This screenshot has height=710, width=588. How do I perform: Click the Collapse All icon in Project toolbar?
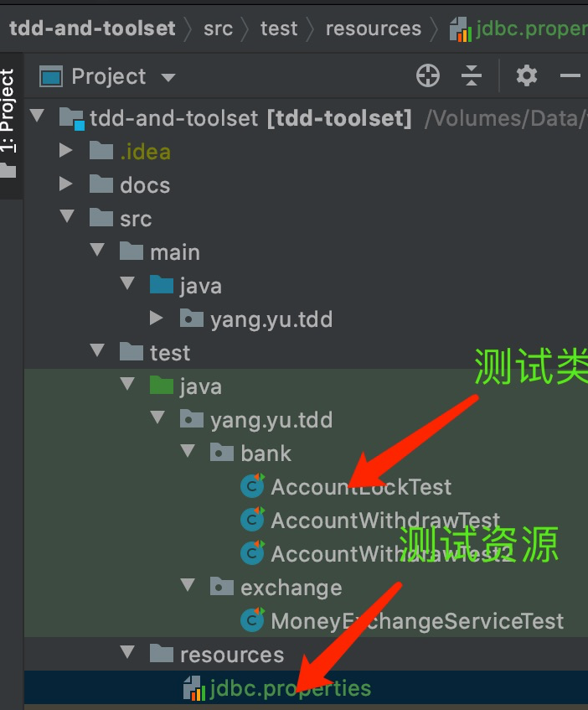coord(472,75)
